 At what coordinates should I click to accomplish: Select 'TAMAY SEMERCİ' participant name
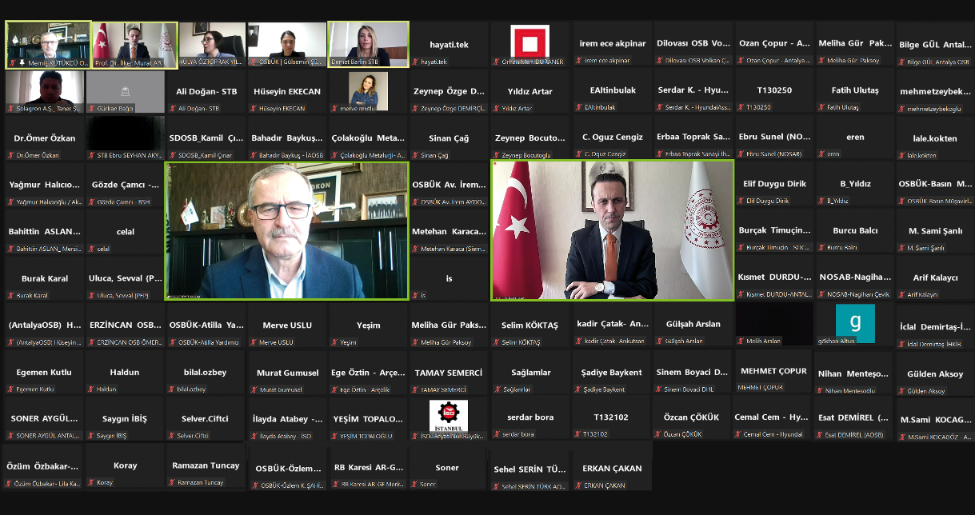(448, 373)
